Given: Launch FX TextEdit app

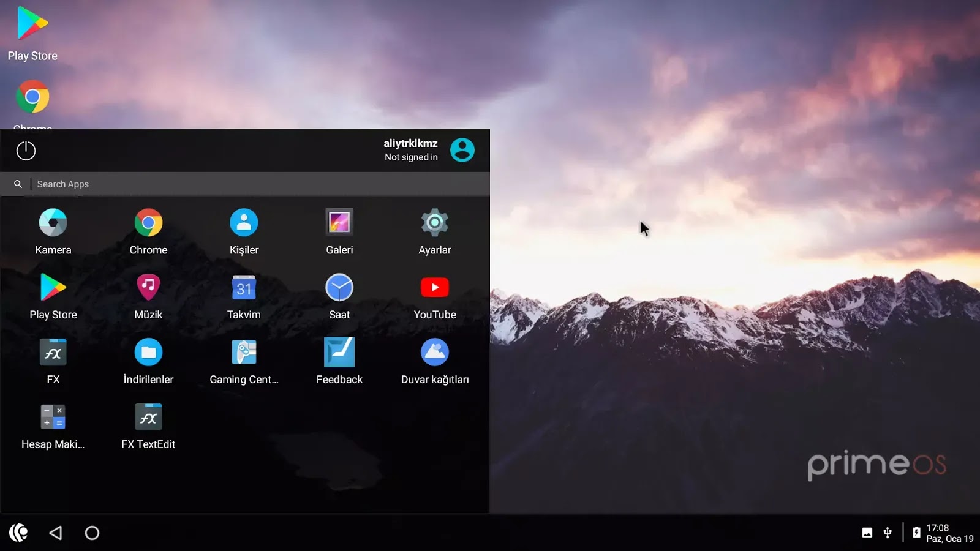Looking at the screenshot, I should (x=148, y=426).
